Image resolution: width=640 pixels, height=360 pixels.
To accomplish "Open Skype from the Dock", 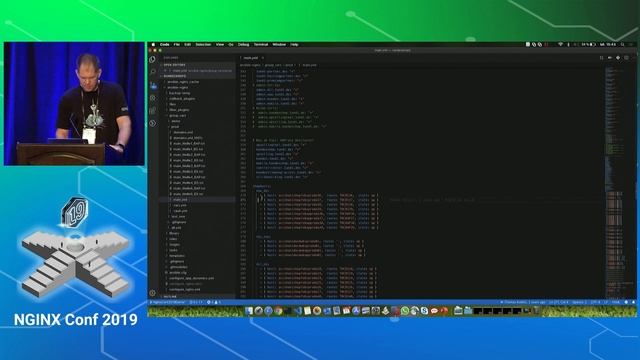I will tap(424, 311).
